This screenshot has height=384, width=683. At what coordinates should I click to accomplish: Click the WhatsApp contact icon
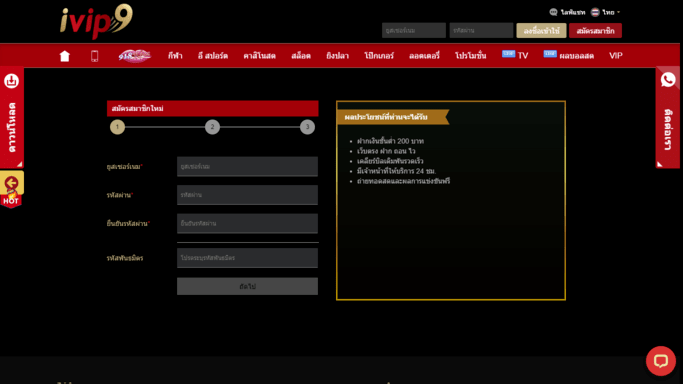point(668,80)
